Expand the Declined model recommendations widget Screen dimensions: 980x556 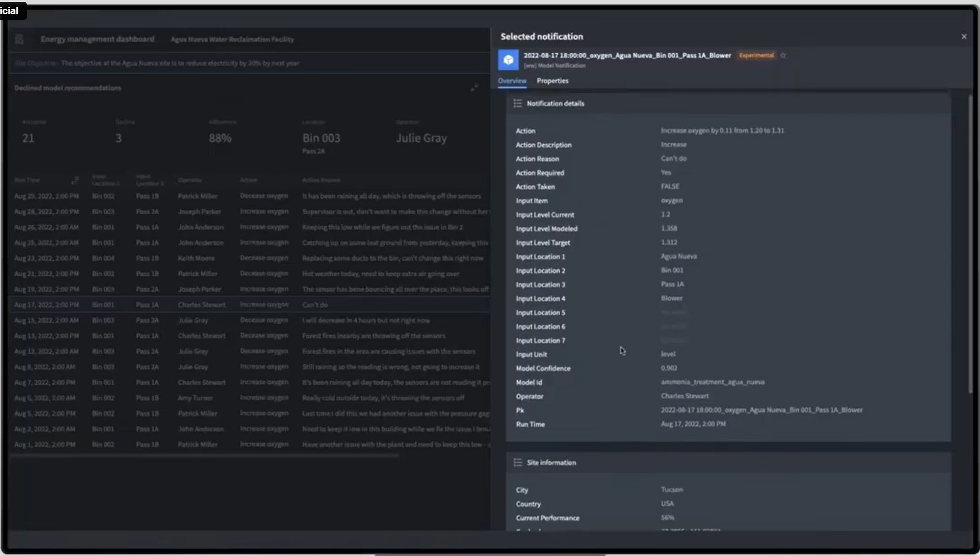(x=474, y=88)
